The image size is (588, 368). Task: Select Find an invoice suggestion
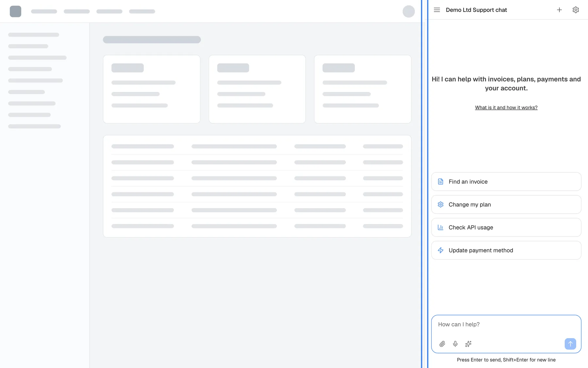tap(506, 182)
